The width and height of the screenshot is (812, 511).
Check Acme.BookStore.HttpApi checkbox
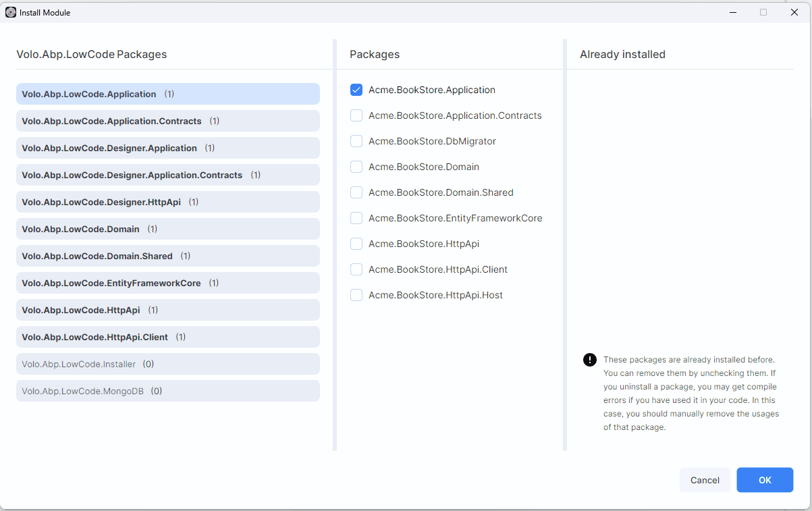[356, 244]
